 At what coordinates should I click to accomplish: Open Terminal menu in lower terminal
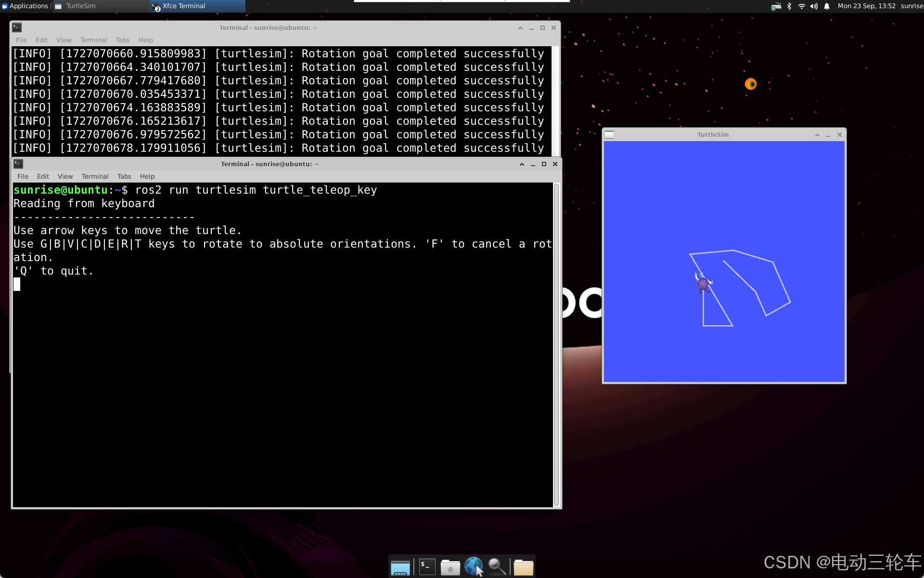point(95,176)
